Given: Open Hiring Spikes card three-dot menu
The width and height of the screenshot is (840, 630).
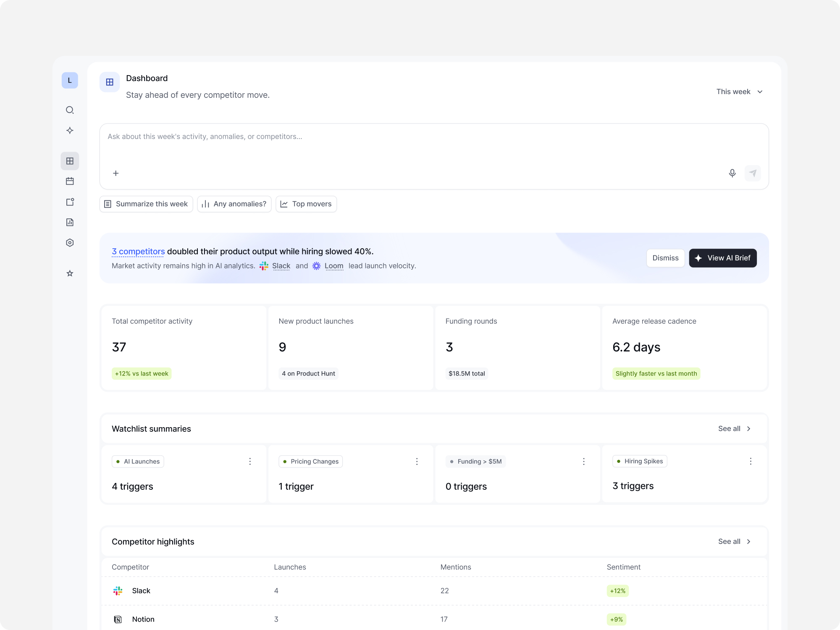Looking at the screenshot, I should point(751,461).
